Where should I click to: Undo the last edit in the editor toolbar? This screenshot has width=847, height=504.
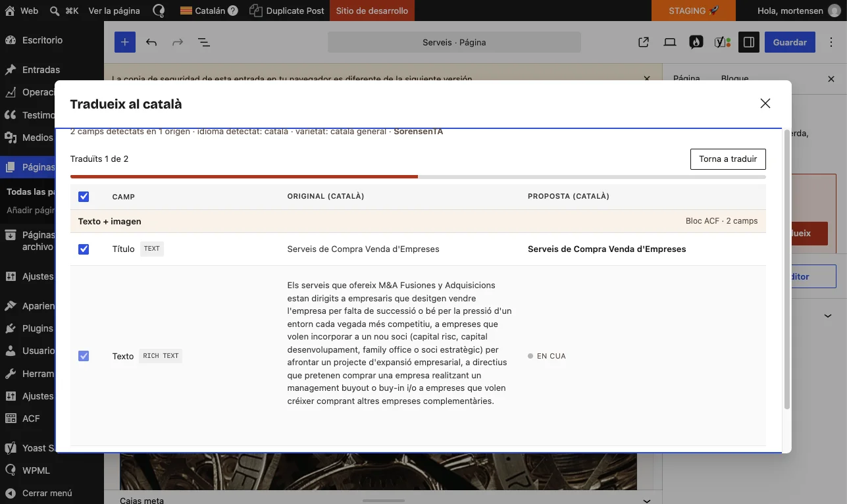pyautogui.click(x=151, y=42)
